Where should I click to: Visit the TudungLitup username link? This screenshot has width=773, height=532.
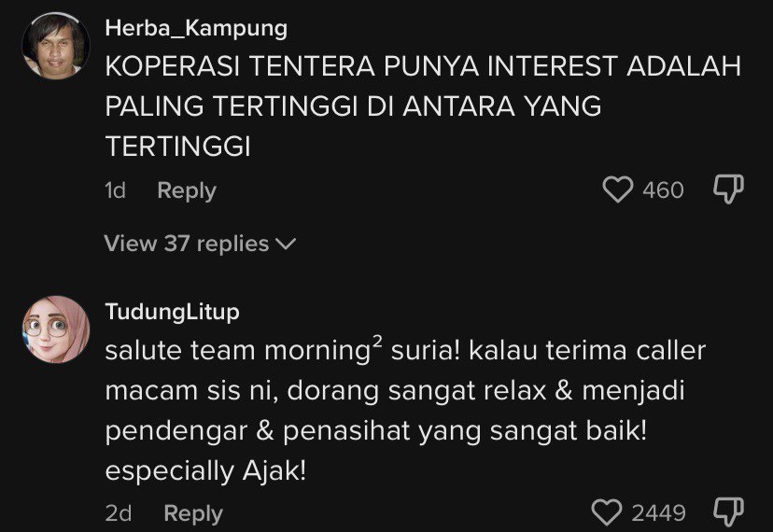pos(172,311)
